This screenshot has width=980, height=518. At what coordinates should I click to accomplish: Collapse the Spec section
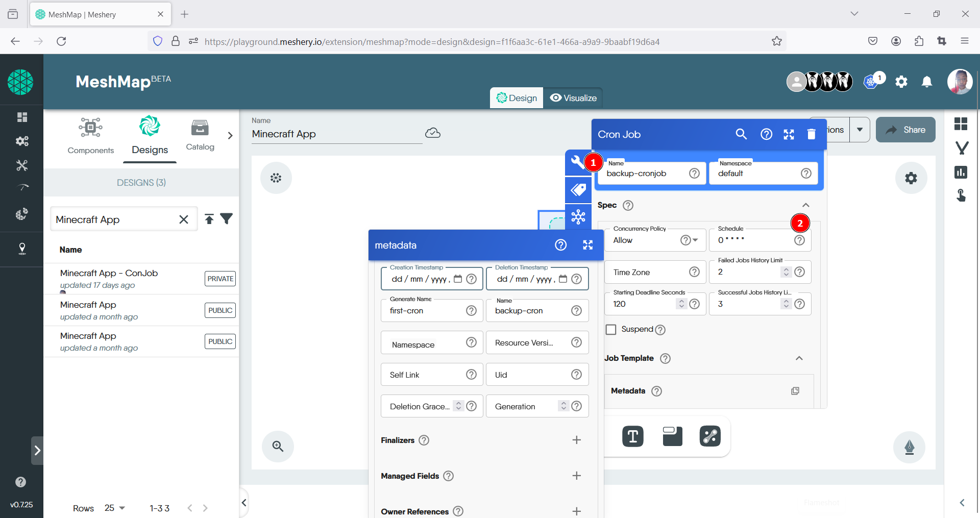(806, 205)
